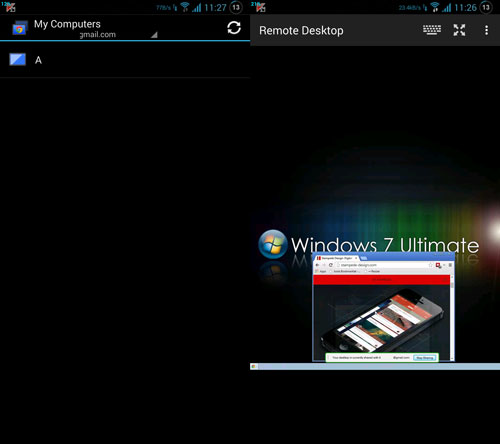Click the remote Chrome page vertical scrollbar

pyautogui.click(x=452, y=317)
